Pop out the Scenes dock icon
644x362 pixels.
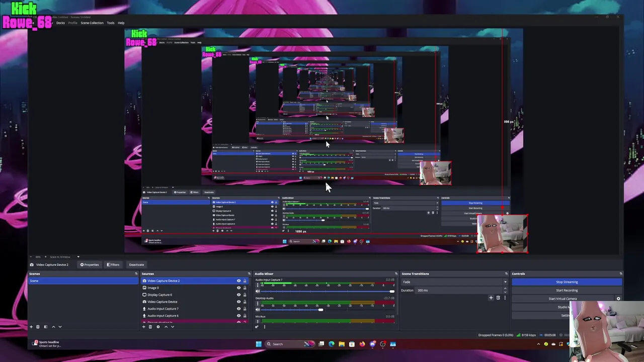136,274
